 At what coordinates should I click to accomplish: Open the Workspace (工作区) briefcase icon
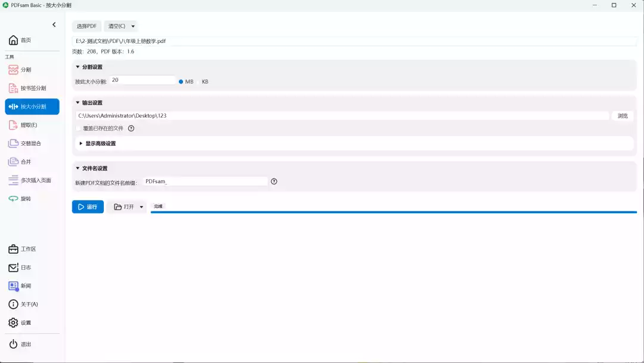pos(13,249)
